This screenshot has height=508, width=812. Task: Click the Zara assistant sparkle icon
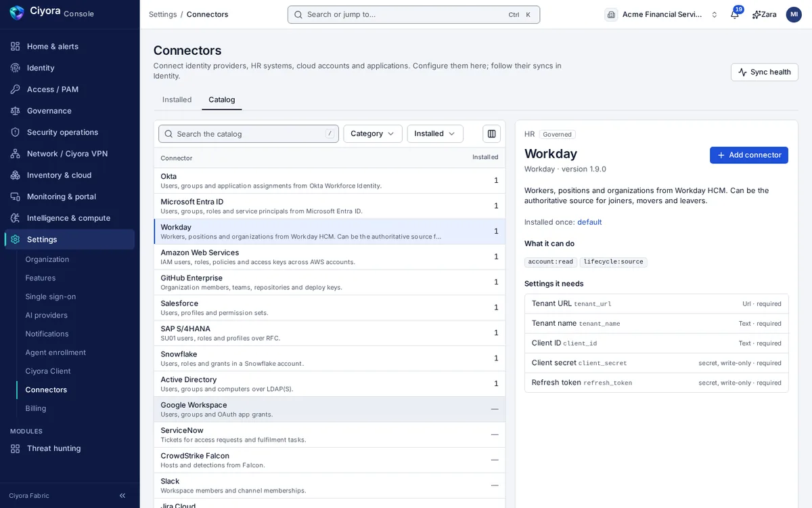click(756, 14)
